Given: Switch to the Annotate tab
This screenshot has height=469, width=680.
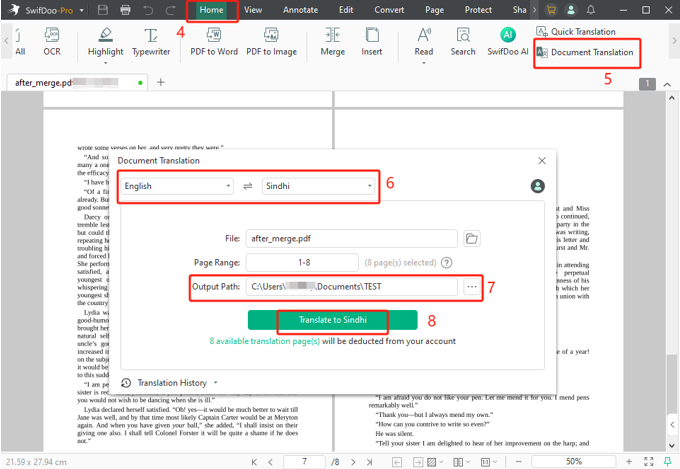Looking at the screenshot, I should (x=301, y=10).
